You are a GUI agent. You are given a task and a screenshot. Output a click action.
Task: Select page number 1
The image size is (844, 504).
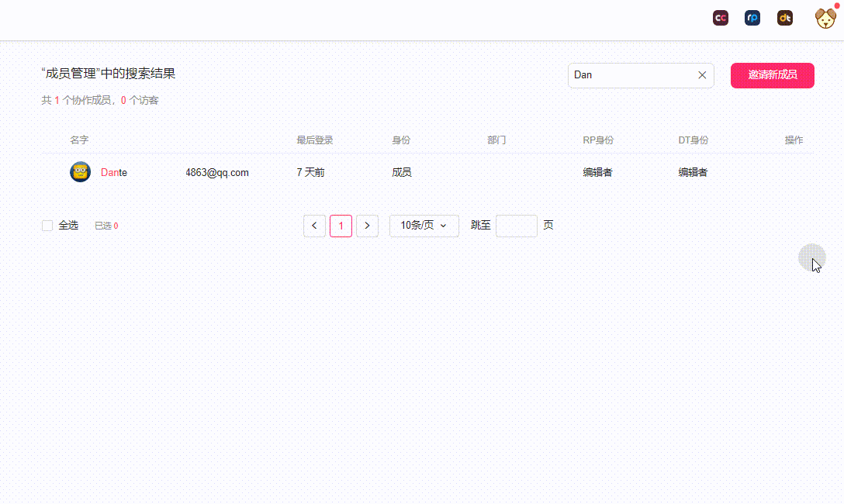coord(341,226)
